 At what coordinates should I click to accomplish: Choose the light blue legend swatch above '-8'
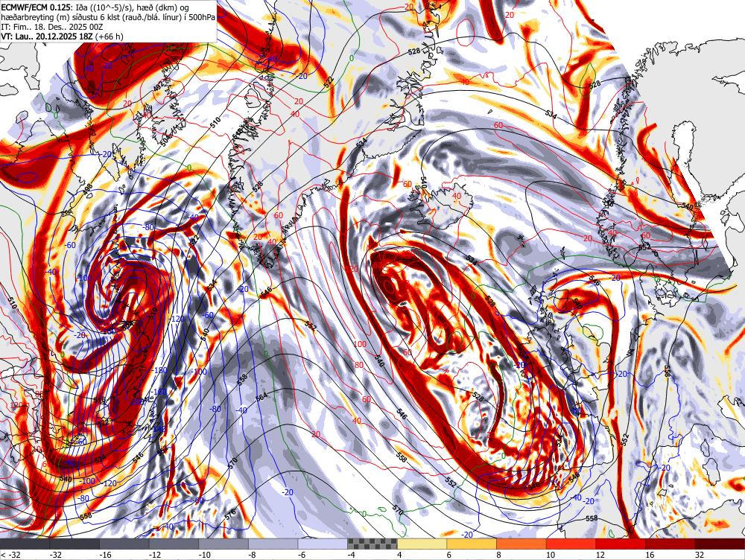tap(273, 544)
